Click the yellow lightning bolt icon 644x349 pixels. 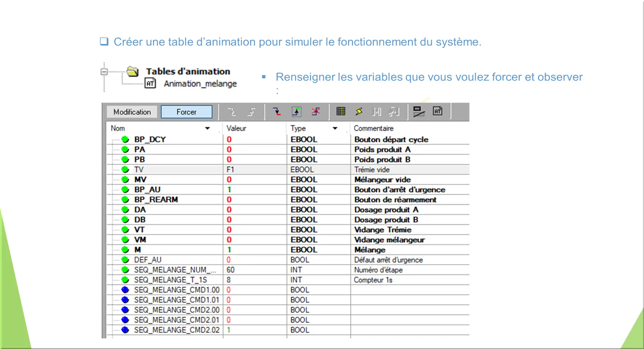pyautogui.click(x=359, y=111)
